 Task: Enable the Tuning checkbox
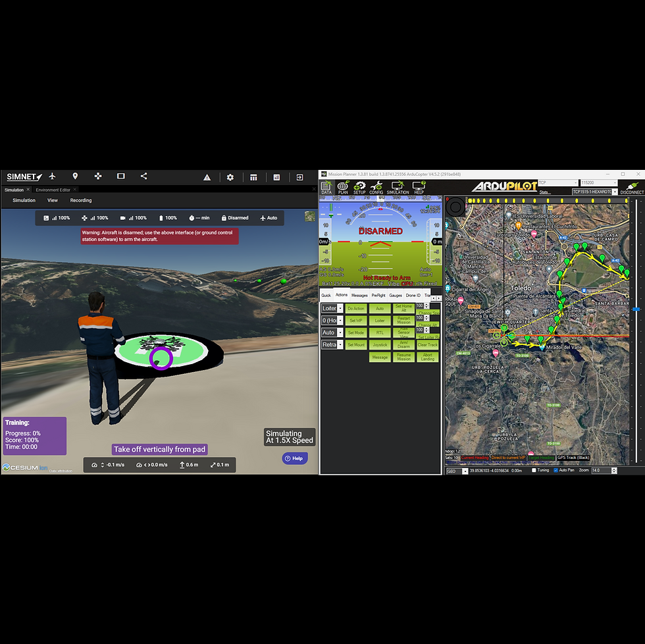tap(534, 470)
